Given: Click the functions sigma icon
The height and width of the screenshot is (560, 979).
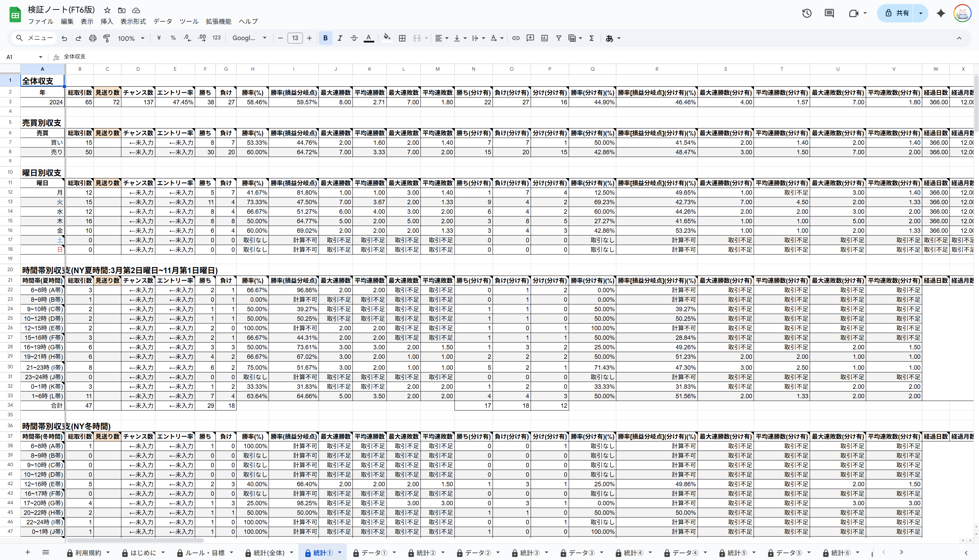Looking at the screenshot, I should tap(591, 38).
